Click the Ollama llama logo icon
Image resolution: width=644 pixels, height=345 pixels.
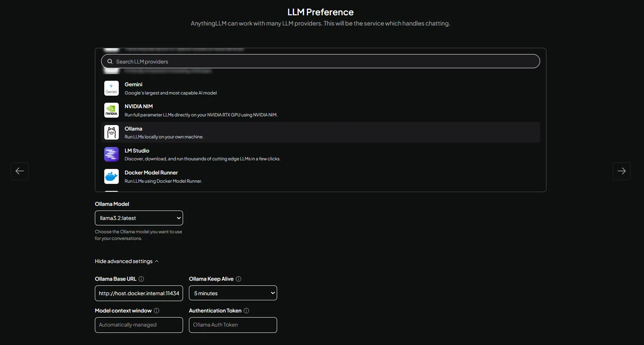(111, 133)
